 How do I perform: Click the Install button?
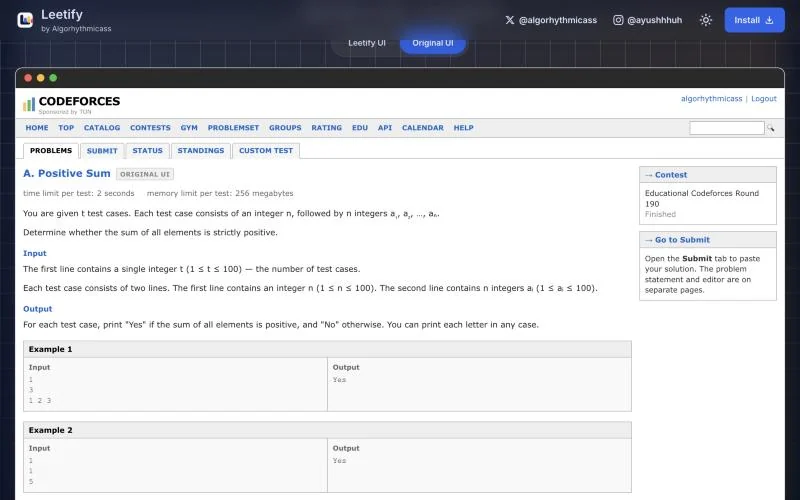[754, 20]
